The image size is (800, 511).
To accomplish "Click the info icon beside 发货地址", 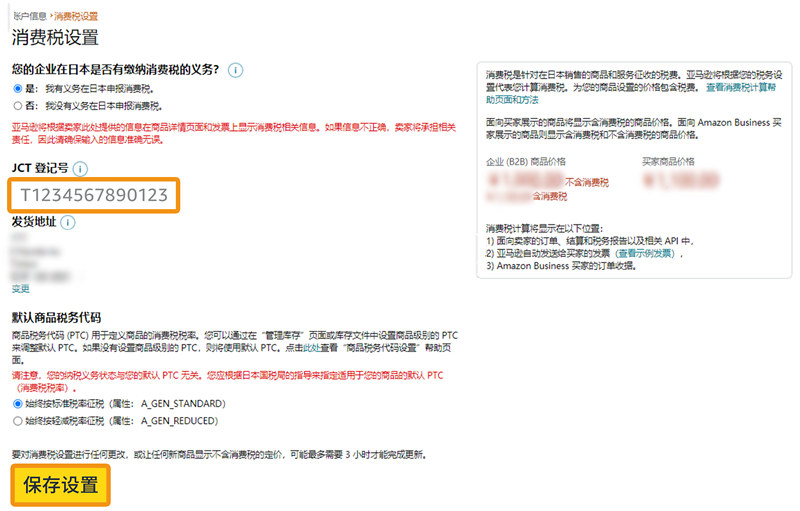I will [x=68, y=222].
